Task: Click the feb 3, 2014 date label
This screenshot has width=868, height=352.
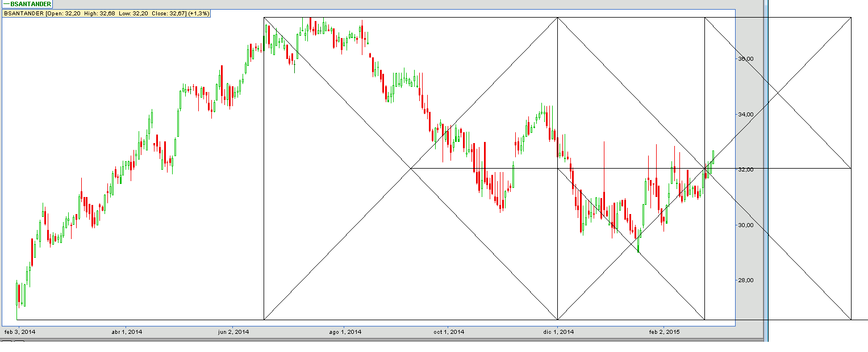Action: point(20,332)
